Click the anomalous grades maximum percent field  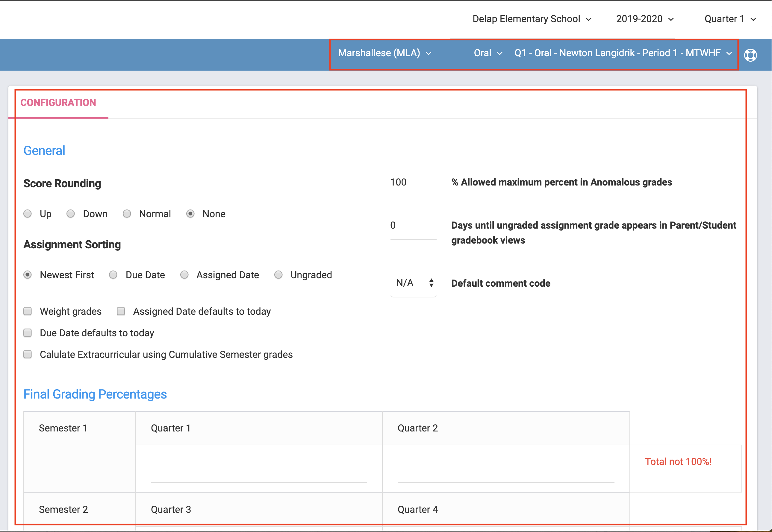click(413, 183)
